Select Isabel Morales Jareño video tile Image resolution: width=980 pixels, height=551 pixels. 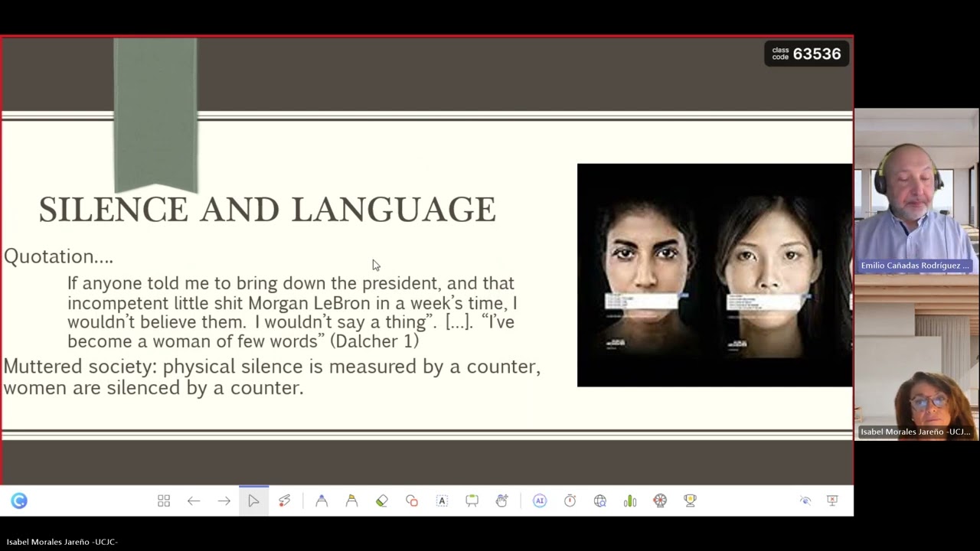[x=916, y=357]
